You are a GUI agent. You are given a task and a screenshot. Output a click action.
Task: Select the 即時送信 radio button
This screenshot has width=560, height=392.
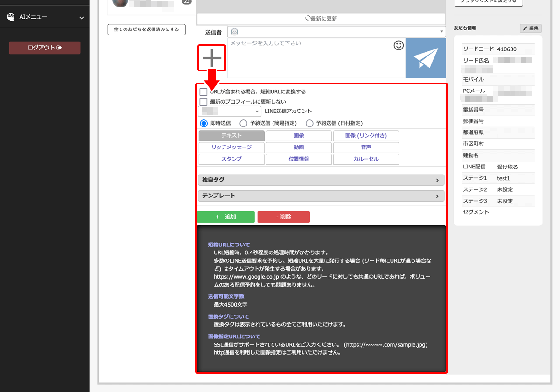[x=203, y=123]
